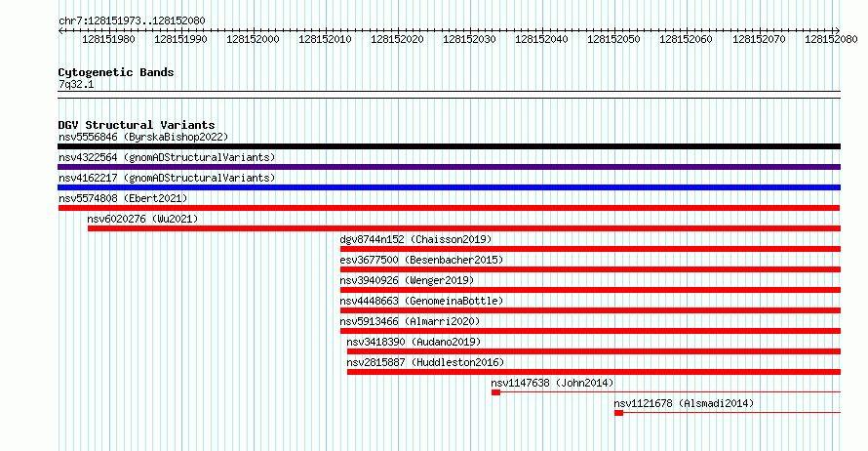Open nsv4162217 (gnomADStructuralVariants) label
The height and width of the screenshot is (451, 868).
coord(167,178)
